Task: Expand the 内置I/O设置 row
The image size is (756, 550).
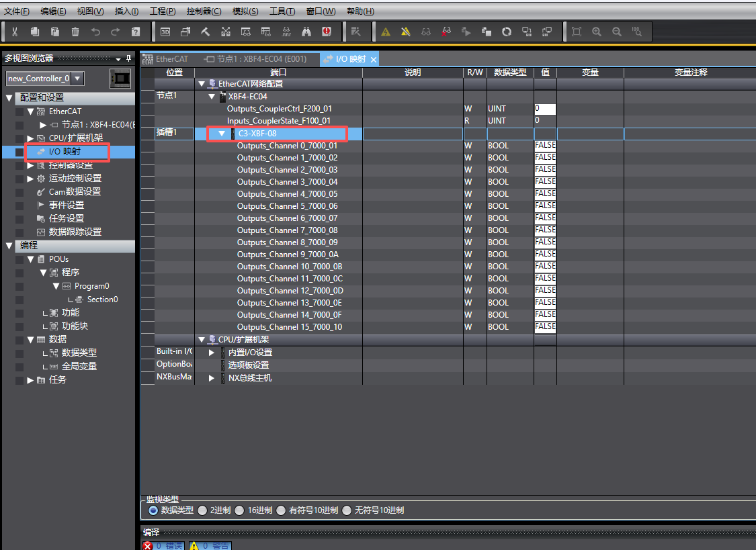Action: tap(212, 353)
